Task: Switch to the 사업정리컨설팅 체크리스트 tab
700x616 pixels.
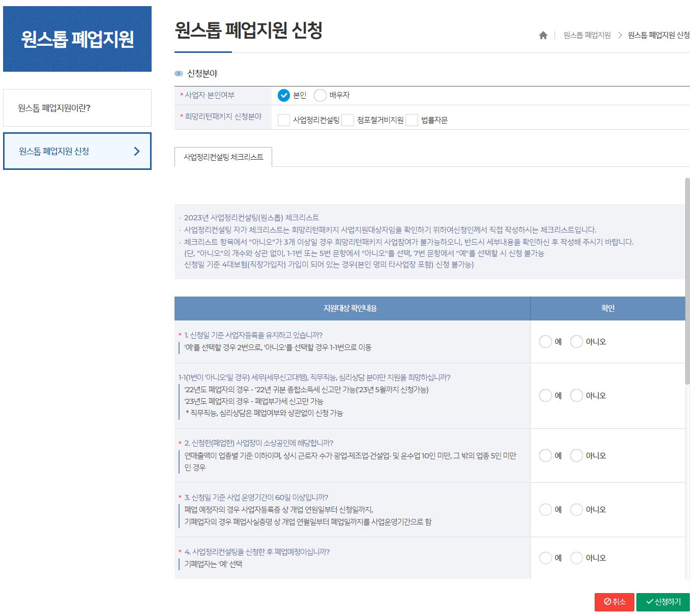Action: [224, 157]
